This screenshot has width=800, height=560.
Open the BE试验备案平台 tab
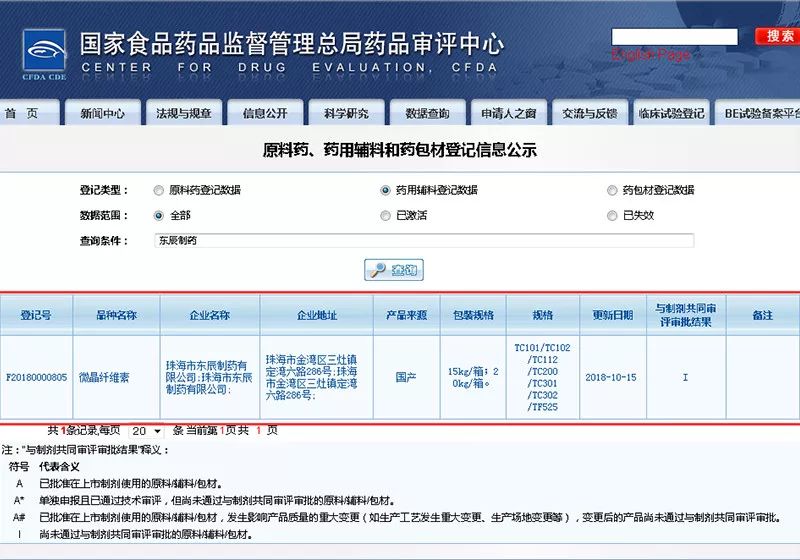[x=758, y=113]
